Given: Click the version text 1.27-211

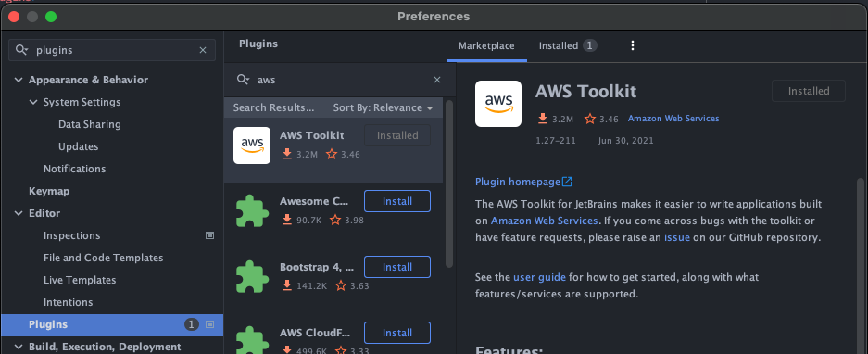Looking at the screenshot, I should 556,141.
